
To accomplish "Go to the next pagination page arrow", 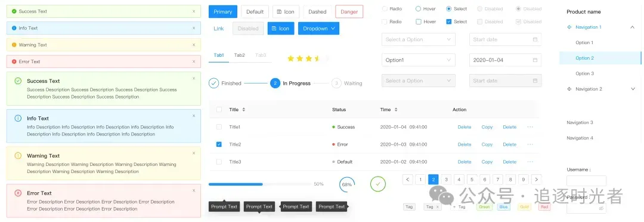I will [537, 179].
